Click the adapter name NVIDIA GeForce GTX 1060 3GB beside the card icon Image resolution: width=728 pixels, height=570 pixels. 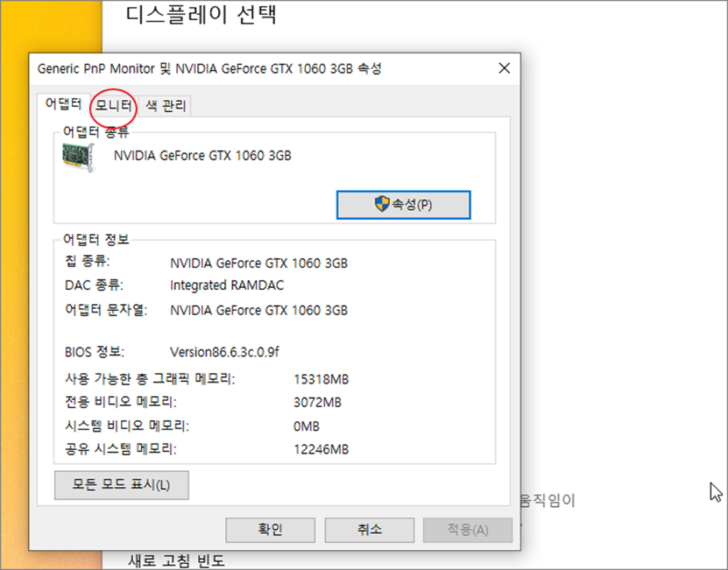(x=202, y=156)
